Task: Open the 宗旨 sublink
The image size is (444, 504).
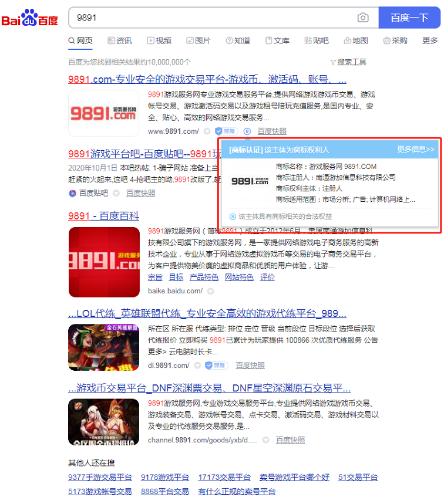Action: (x=155, y=277)
